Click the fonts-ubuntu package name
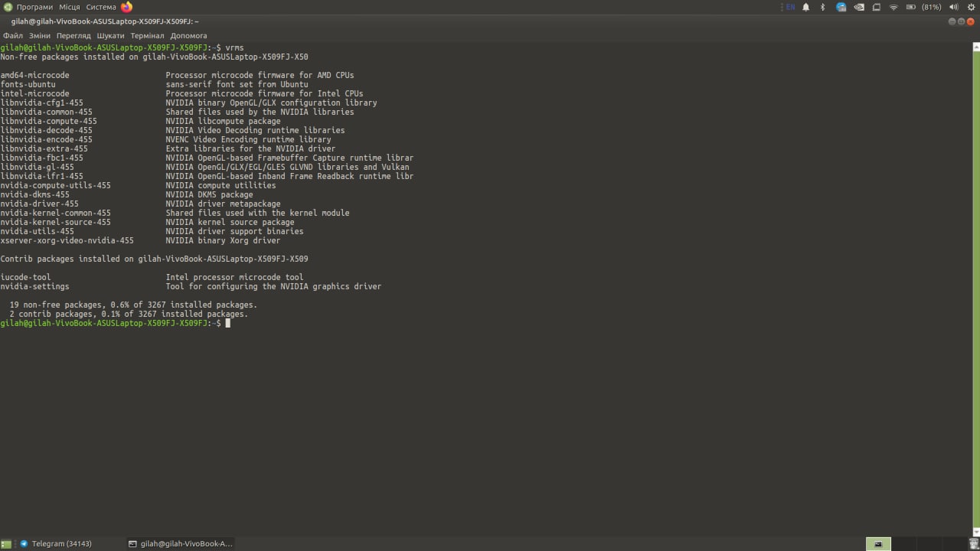980x551 pixels. pyautogui.click(x=28, y=84)
